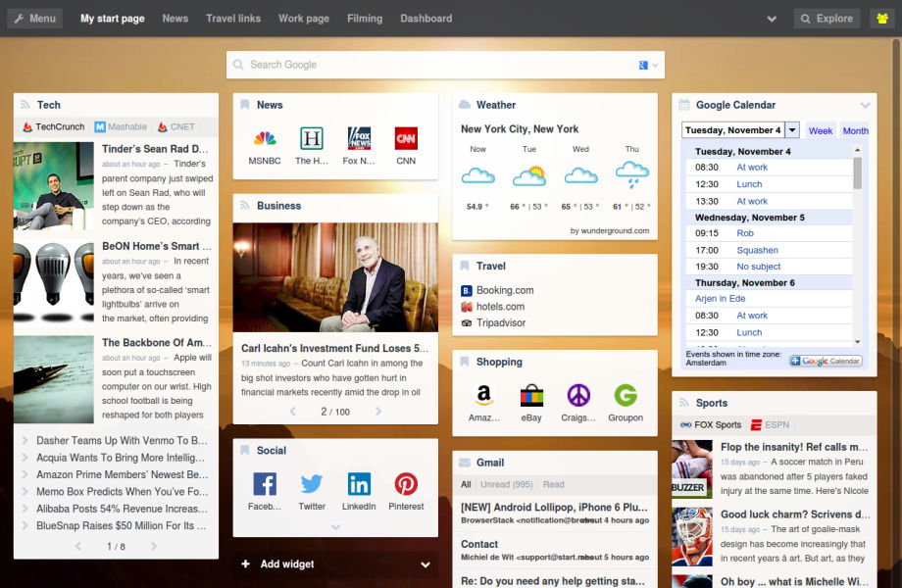Expand the Add widget dropdown arrow
This screenshot has width=902, height=588.
[426, 564]
